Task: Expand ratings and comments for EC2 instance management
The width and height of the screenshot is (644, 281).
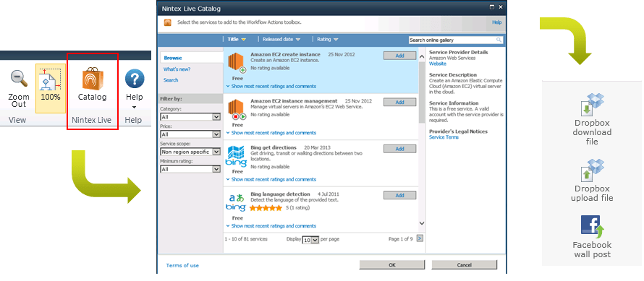Action: coord(271,133)
